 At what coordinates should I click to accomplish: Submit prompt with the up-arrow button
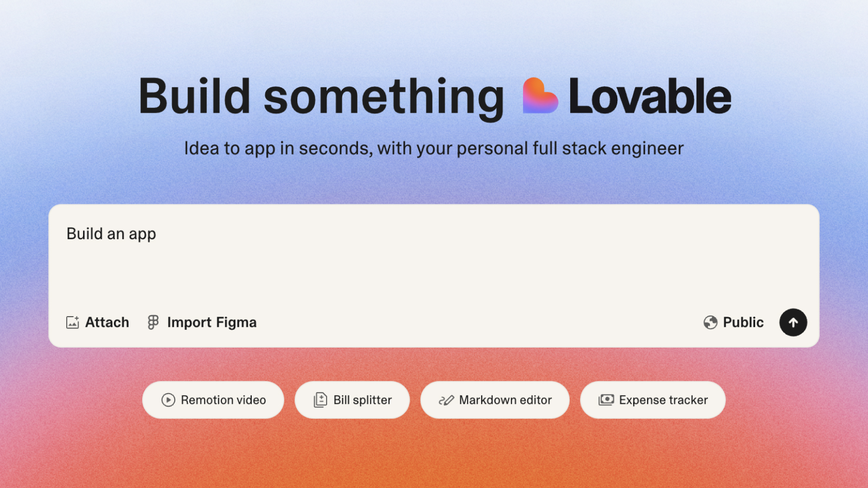[793, 322]
